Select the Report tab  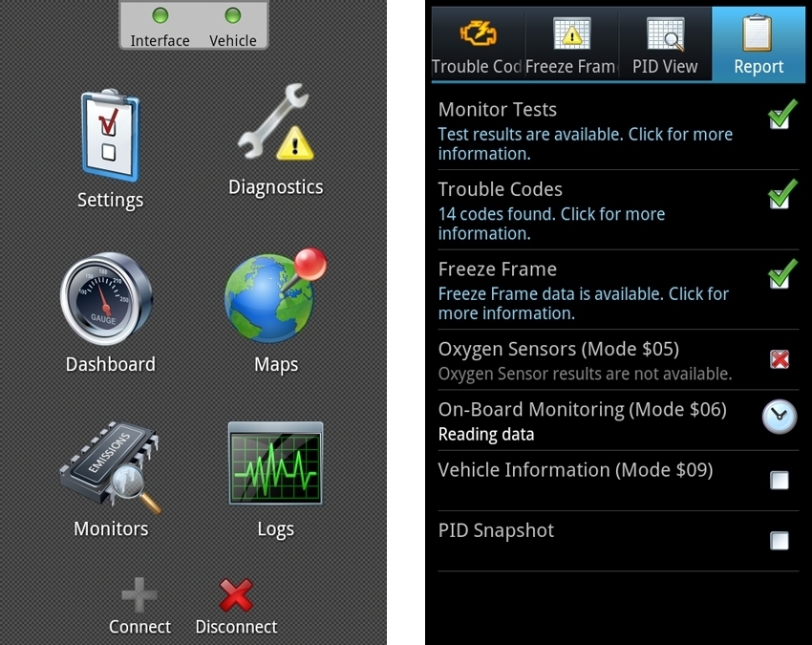tap(758, 43)
